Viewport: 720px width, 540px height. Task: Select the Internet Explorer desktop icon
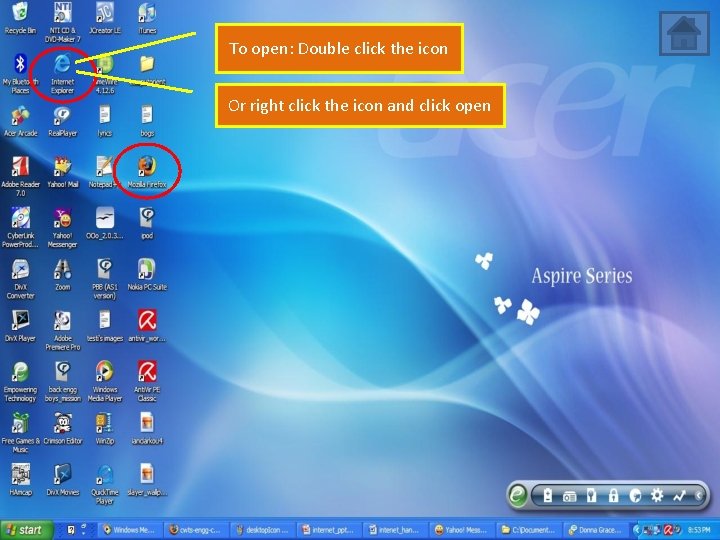pyautogui.click(x=62, y=73)
